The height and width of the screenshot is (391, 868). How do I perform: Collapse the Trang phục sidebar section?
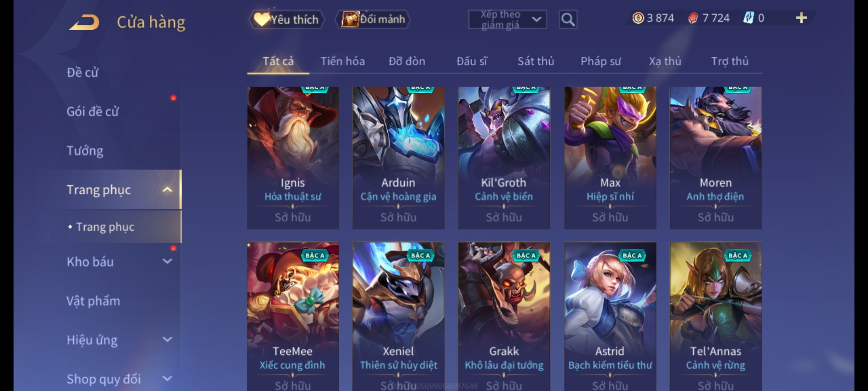(x=167, y=189)
